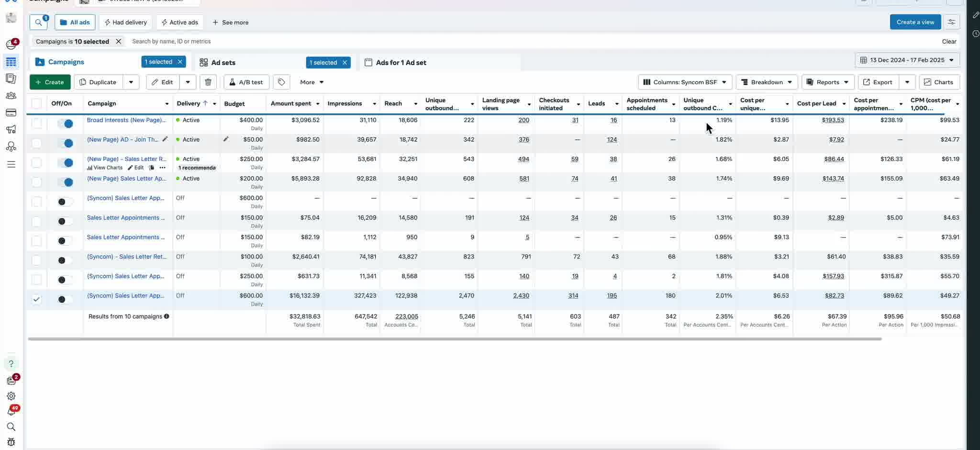Click the green Create button
This screenshot has width=980, height=450.
tap(50, 82)
